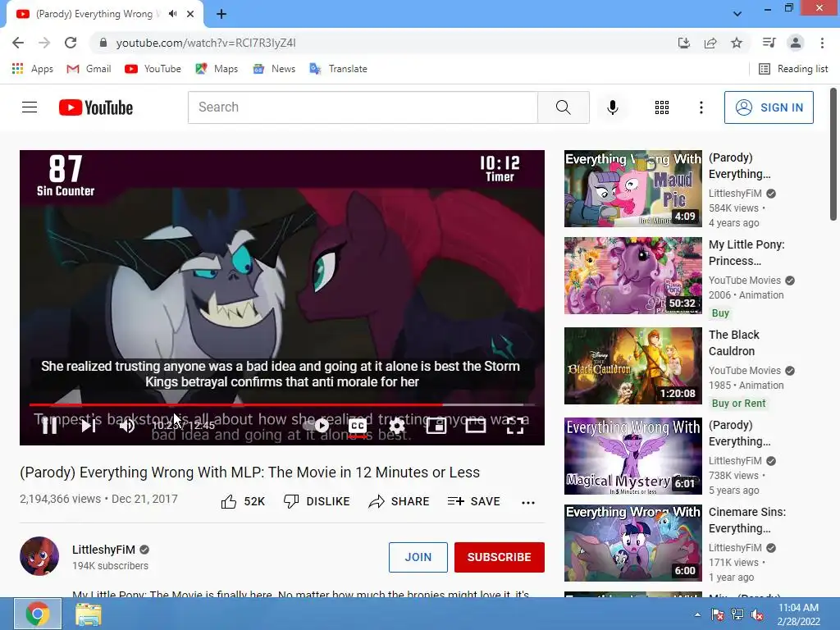Open File Explorer from taskbar
The width and height of the screenshot is (840, 630).
coord(89,614)
